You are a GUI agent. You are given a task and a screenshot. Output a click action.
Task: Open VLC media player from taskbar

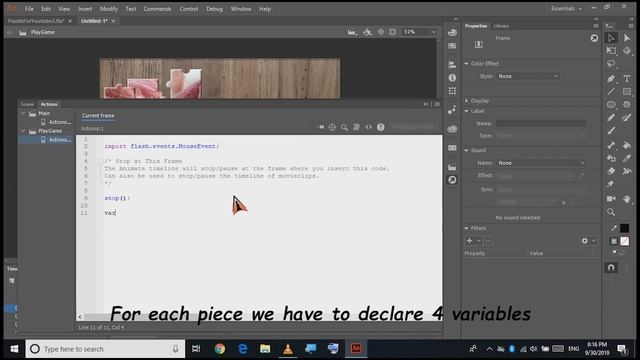[288, 349]
